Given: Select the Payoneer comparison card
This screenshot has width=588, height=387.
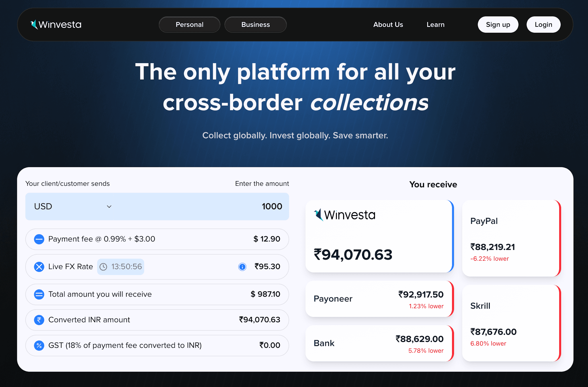Looking at the screenshot, I should [x=379, y=299].
